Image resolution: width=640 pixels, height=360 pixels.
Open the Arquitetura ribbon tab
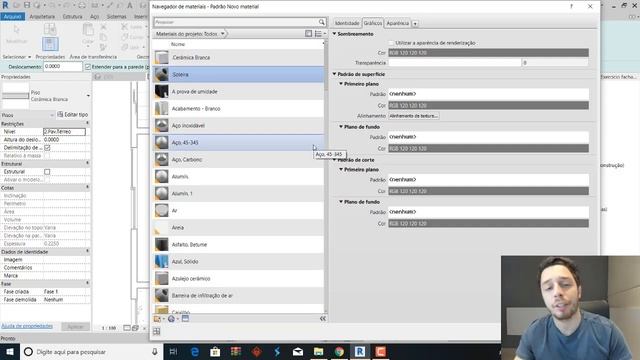click(x=42, y=16)
